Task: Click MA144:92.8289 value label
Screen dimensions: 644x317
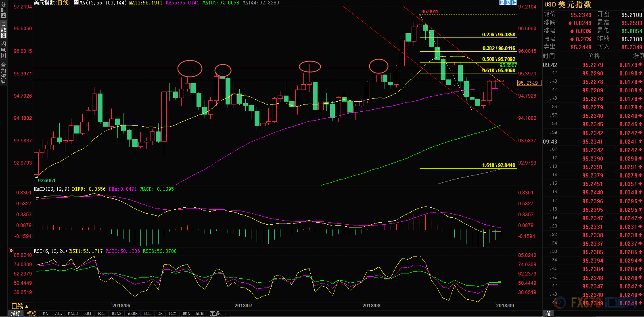Action: click(261, 2)
